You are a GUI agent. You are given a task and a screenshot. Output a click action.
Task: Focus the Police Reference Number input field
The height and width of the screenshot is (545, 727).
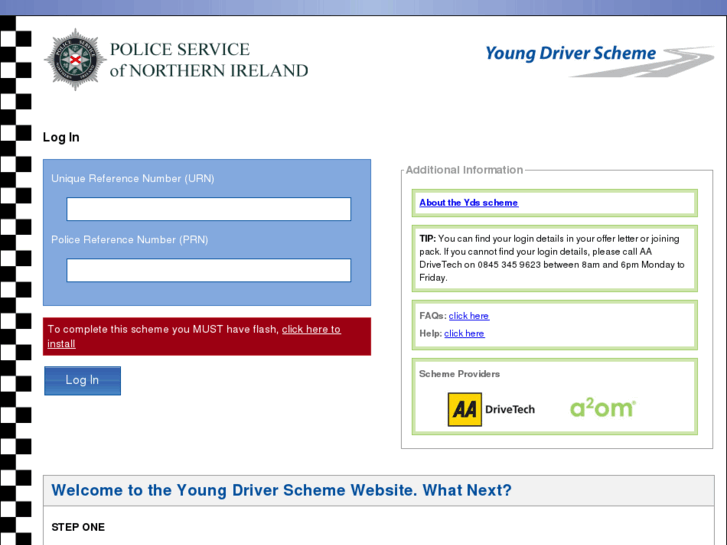(209, 270)
